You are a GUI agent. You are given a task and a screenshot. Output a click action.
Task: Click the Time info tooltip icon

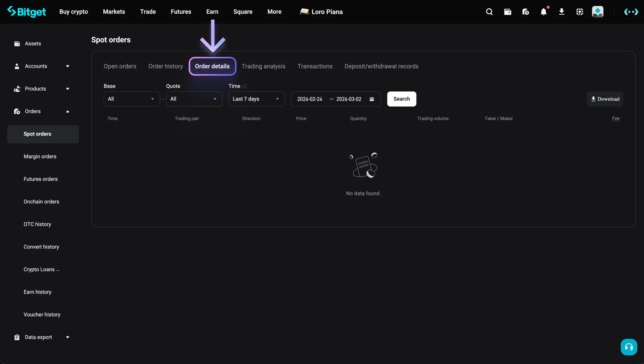click(x=245, y=86)
